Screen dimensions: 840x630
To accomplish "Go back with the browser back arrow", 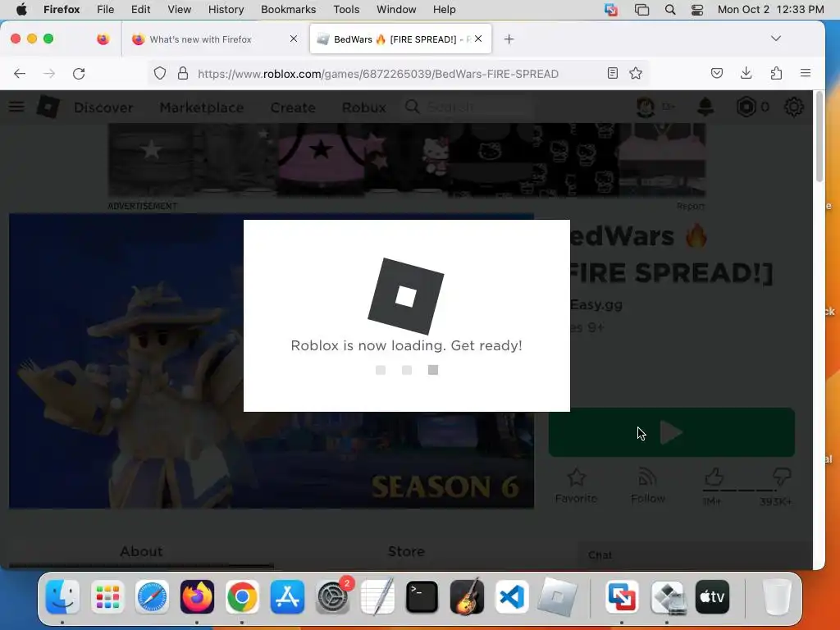I will pos(20,73).
